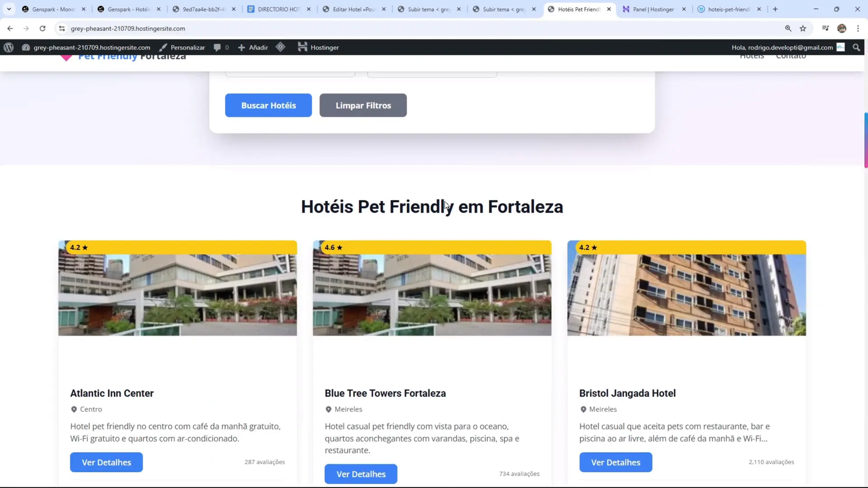868x488 pixels.
Task: Click Meireles pin icon under Blue Tree Towers
Action: click(328, 409)
